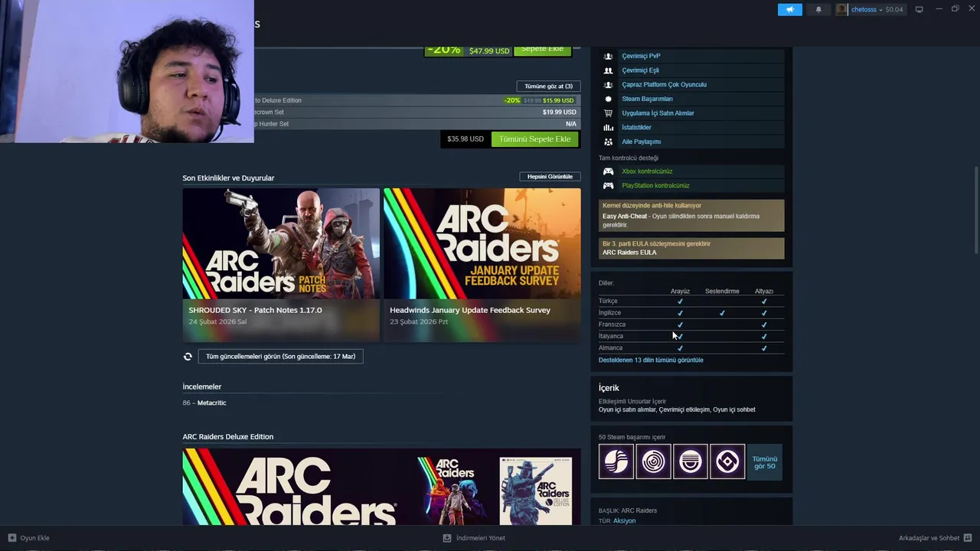Open the İstatistikler link
The image size is (980, 551).
[x=636, y=128]
